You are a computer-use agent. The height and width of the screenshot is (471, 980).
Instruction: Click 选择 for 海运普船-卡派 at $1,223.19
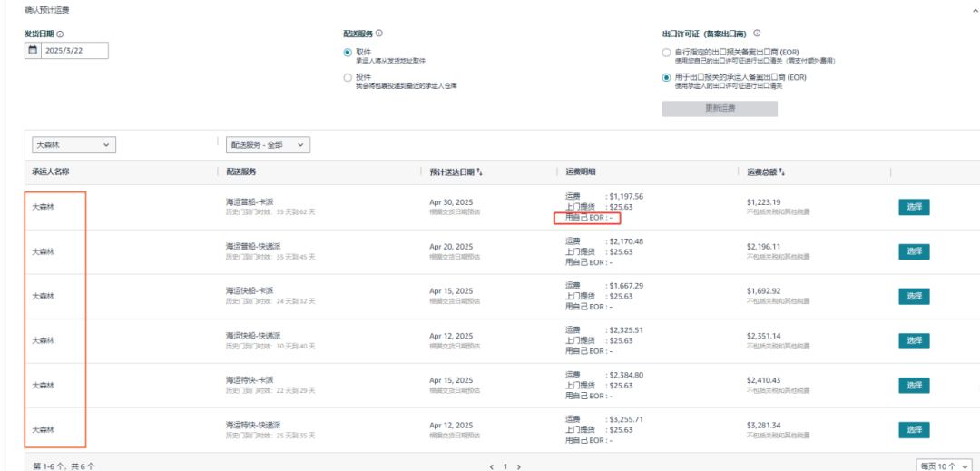914,207
